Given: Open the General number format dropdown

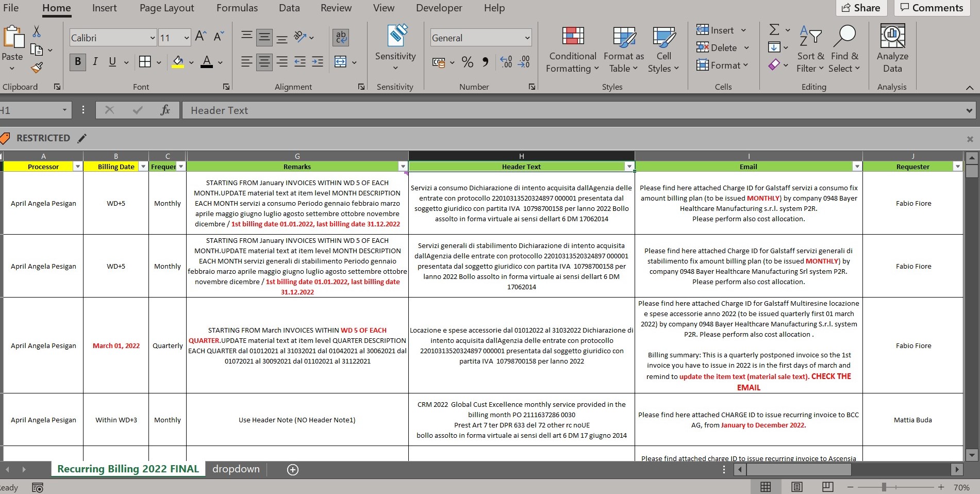Looking at the screenshot, I should pos(527,38).
